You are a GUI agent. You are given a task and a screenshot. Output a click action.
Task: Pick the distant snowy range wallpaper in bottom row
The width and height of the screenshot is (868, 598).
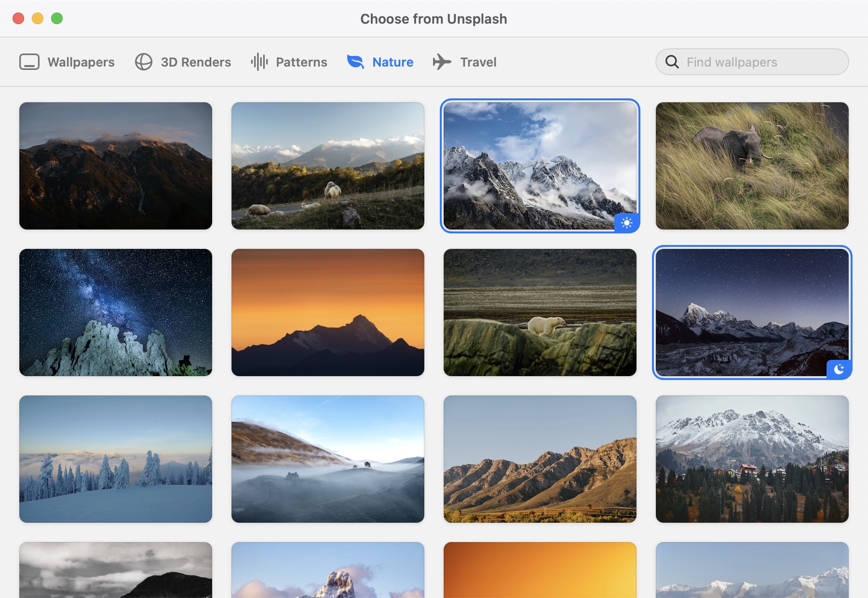[752, 570]
